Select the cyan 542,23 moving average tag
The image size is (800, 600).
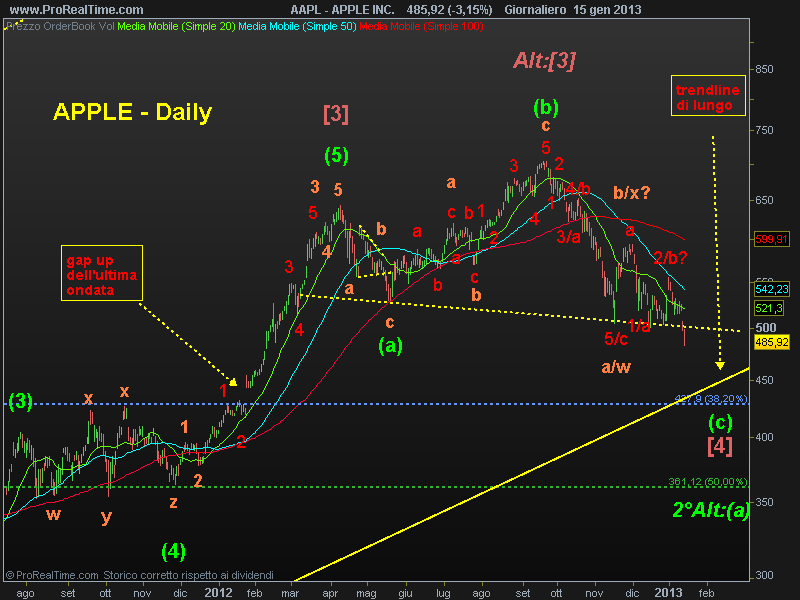[x=771, y=289]
